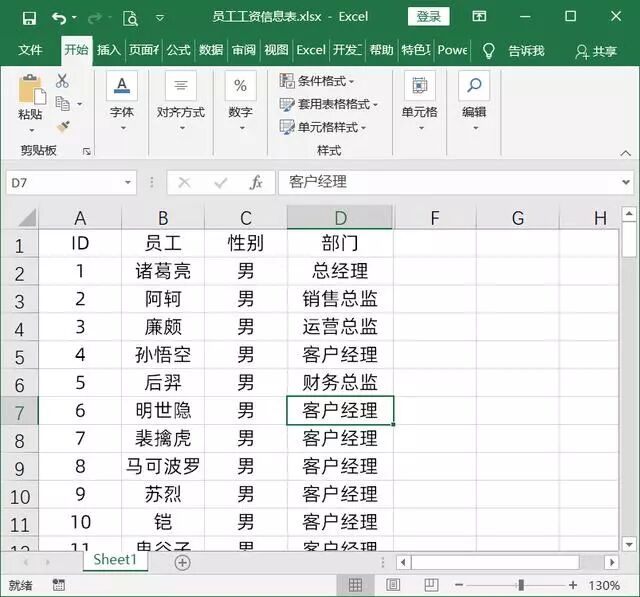Confirm the entry with the checkmark icon
Screen dimensions: 640x597
coord(220,183)
